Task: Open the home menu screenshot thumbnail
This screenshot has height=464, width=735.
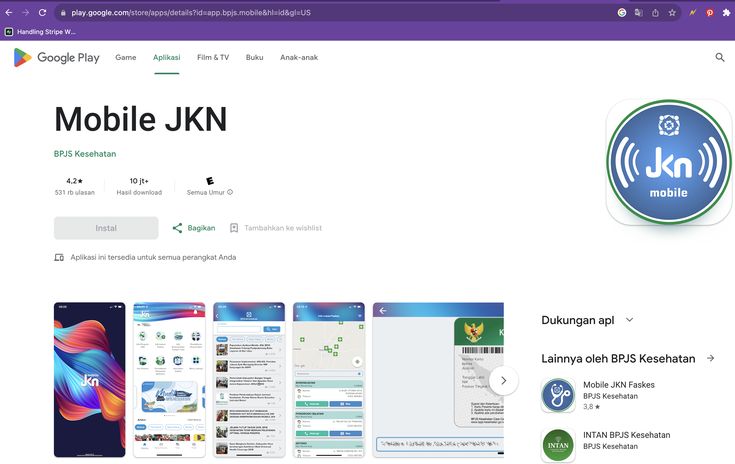Action: (169, 380)
